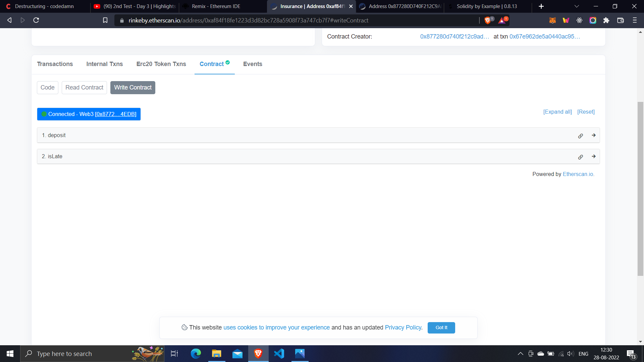Image resolution: width=644 pixels, height=362 pixels.
Task: Select the Write Contract button
Action: tap(133, 87)
